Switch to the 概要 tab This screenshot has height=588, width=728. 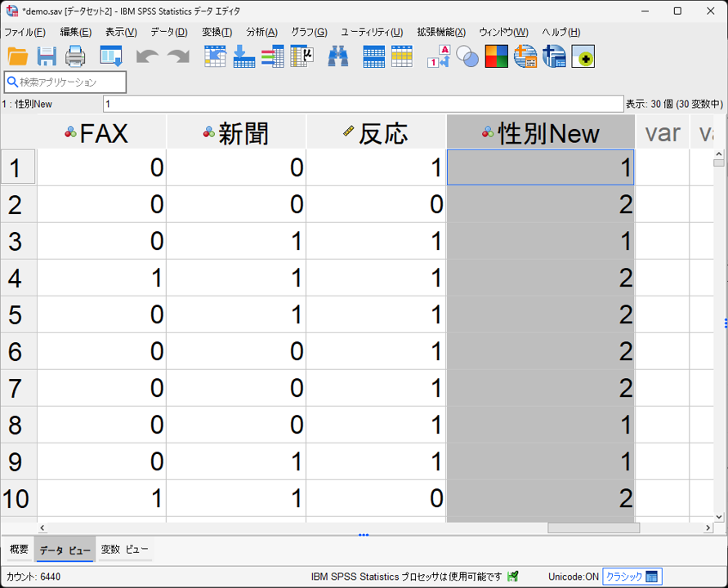[x=18, y=550]
